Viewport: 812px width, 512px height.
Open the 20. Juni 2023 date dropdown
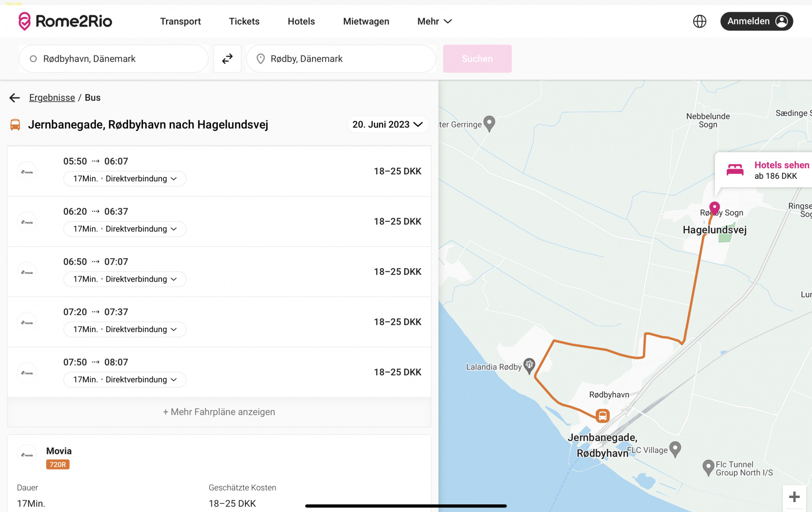[x=387, y=124]
